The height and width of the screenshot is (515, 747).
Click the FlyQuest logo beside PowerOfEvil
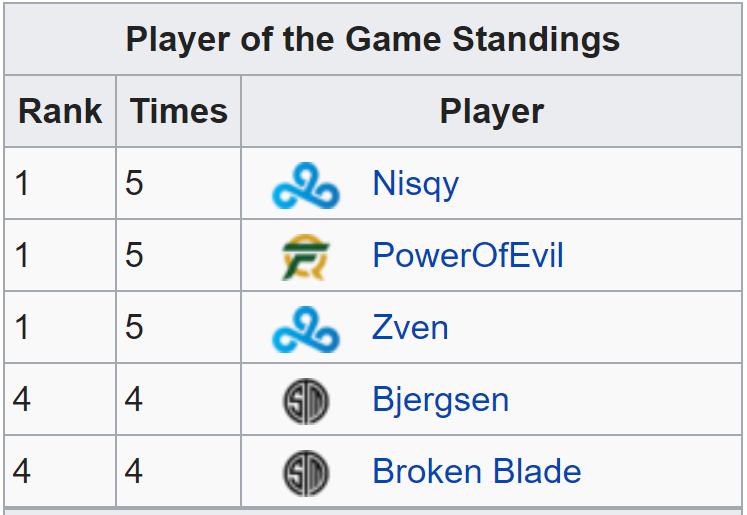click(x=306, y=257)
